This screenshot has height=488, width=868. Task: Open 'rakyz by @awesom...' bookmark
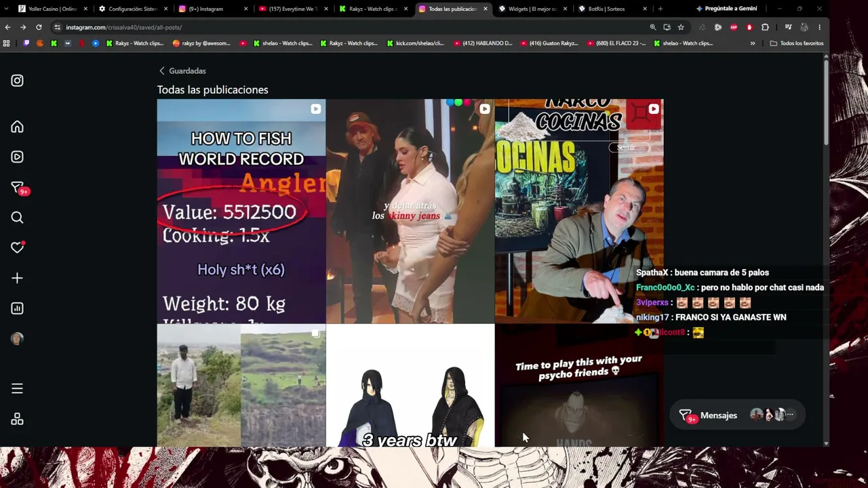click(x=201, y=43)
